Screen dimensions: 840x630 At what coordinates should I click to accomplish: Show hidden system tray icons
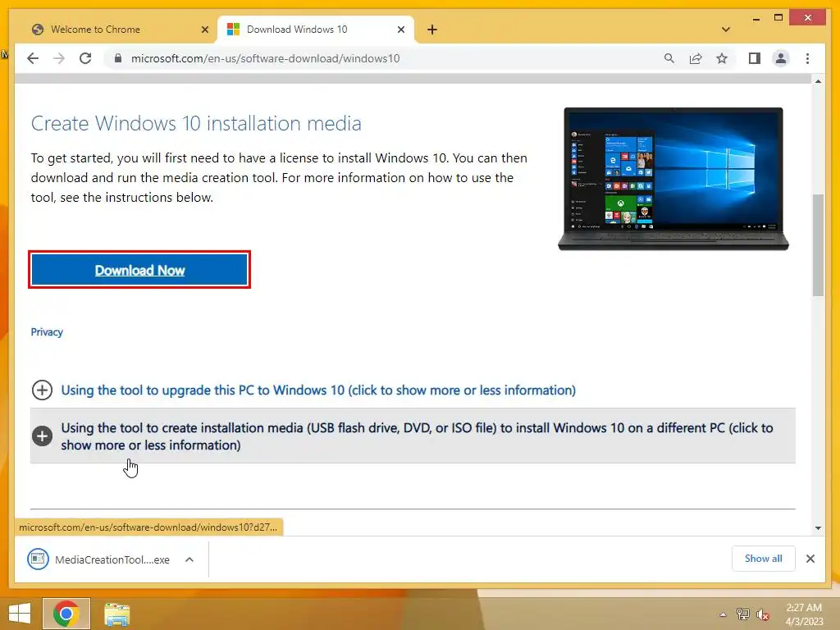tap(723, 614)
